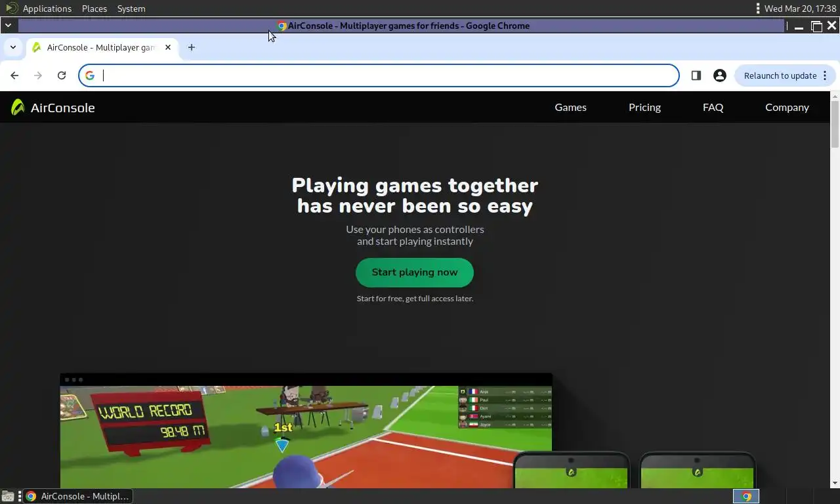The width and height of the screenshot is (840, 504).
Task: Open Chrome side panel icon
Action: click(x=696, y=75)
